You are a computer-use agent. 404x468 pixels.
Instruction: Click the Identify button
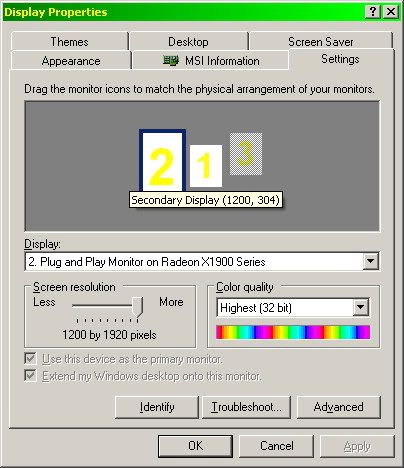157,407
